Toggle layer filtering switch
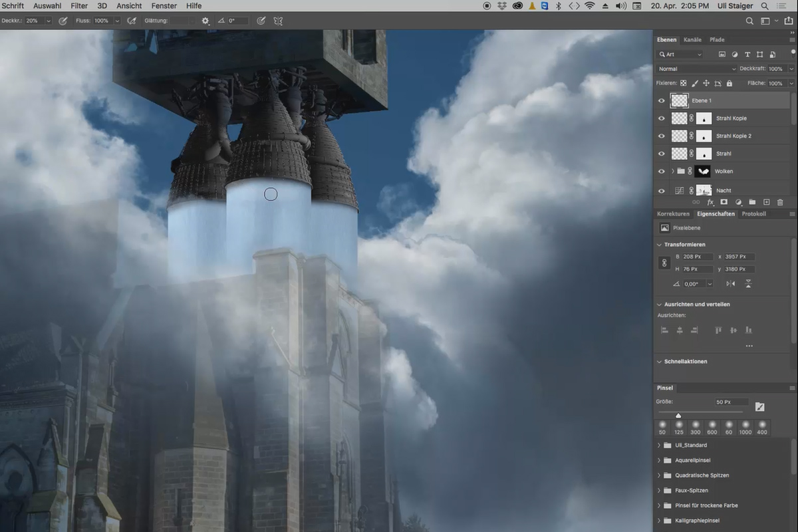 coord(793,53)
